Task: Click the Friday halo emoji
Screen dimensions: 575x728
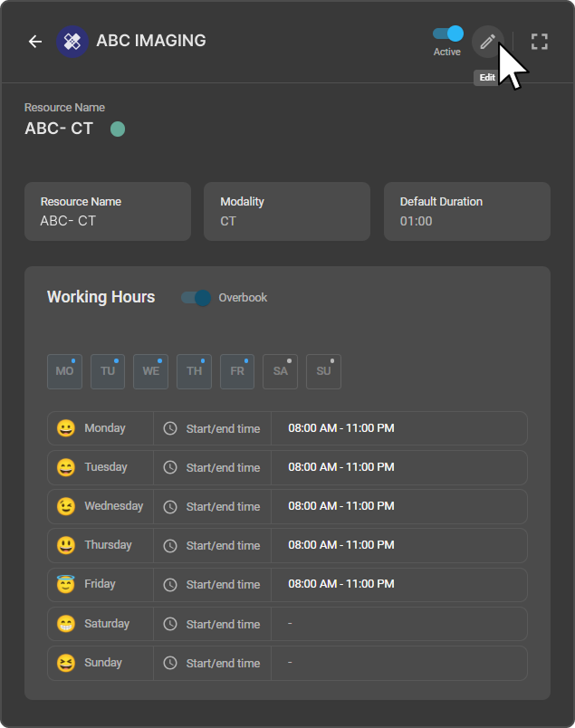Action: pyautogui.click(x=66, y=584)
